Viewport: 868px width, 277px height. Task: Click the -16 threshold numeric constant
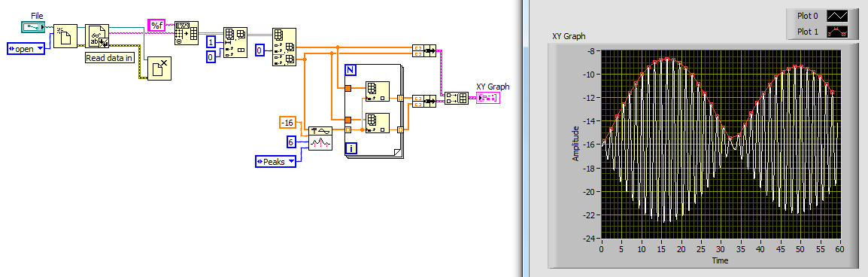tap(287, 123)
